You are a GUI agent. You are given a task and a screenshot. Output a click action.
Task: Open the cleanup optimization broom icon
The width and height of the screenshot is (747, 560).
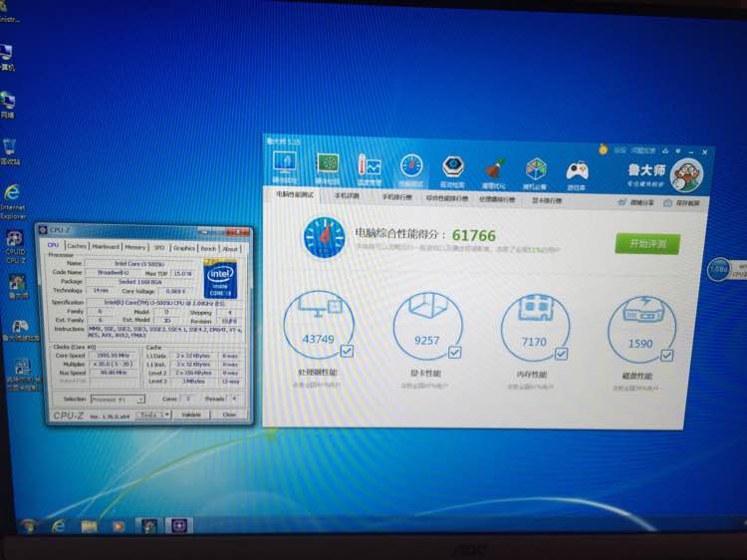click(x=494, y=169)
